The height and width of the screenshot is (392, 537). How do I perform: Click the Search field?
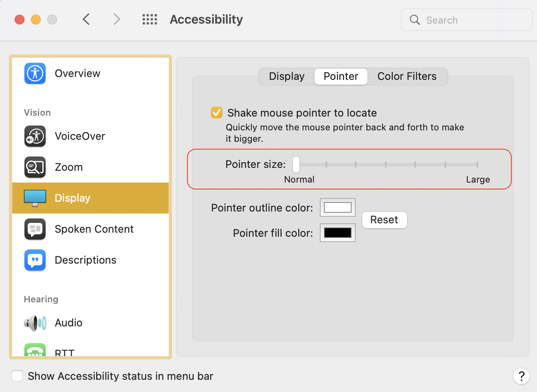pos(467,20)
